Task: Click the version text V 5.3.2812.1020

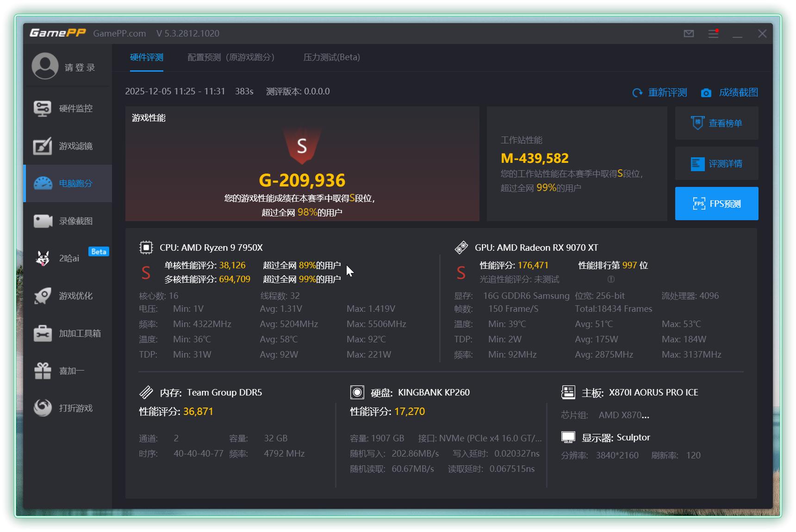Action: tap(188, 33)
